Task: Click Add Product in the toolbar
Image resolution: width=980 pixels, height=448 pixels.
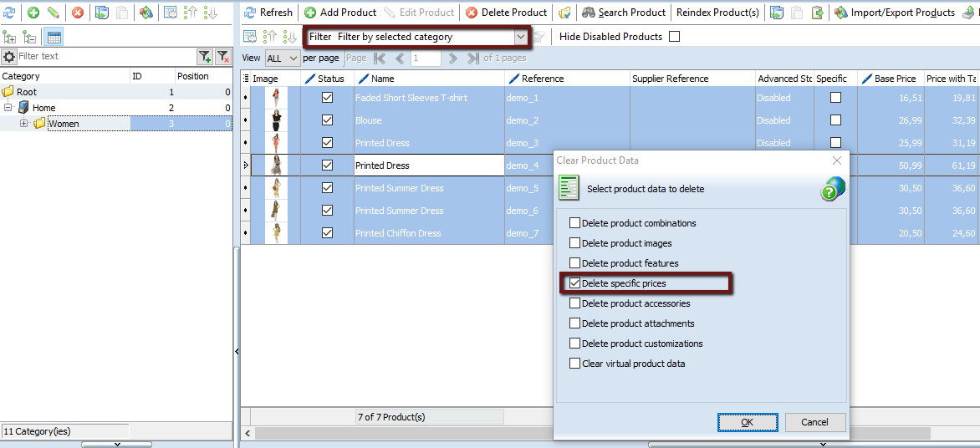Action: [340, 13]
